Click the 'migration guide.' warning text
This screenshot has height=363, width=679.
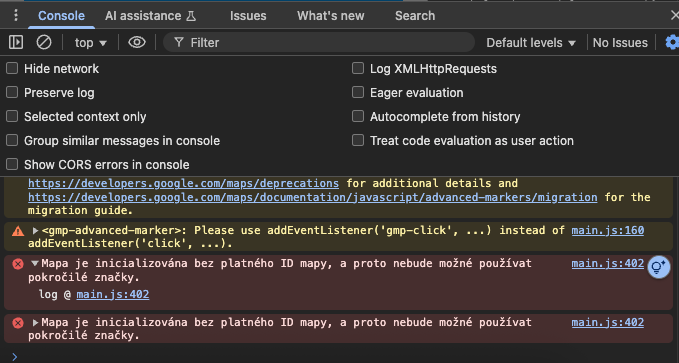80,211
